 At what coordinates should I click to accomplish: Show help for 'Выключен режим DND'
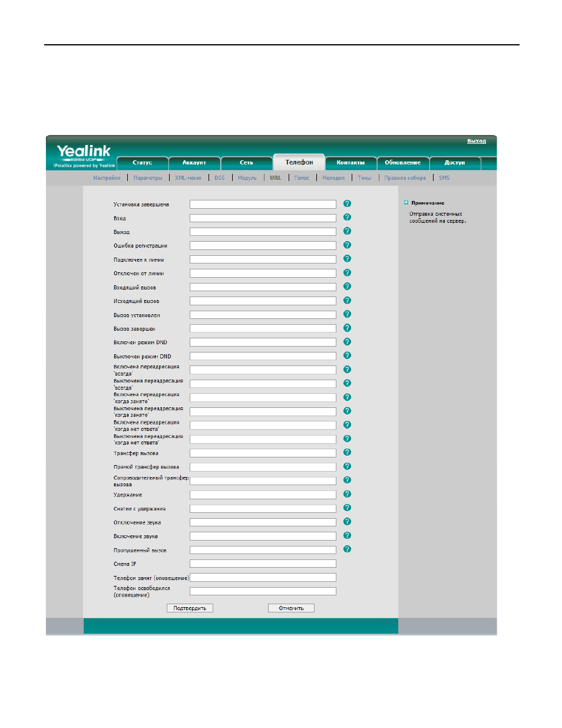pos(347,355)
